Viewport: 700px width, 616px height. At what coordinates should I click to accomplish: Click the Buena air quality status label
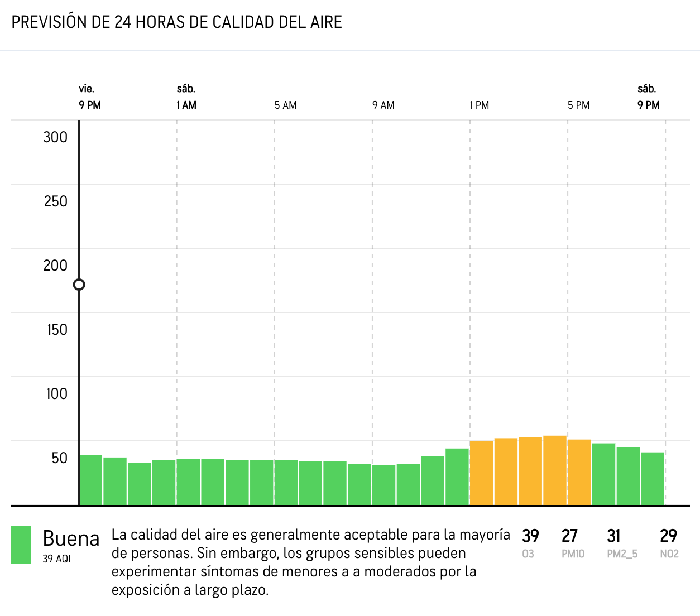tap(71, 538)
